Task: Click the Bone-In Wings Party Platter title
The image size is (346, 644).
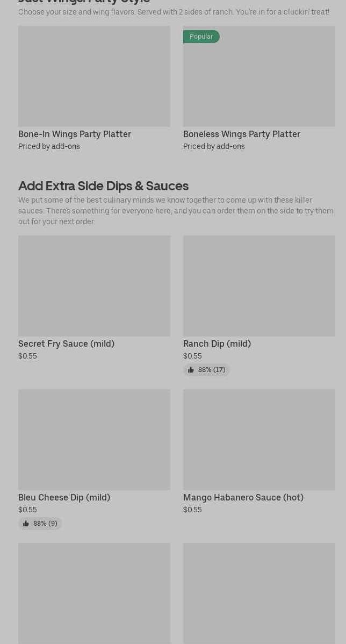Action: (75, 134)
